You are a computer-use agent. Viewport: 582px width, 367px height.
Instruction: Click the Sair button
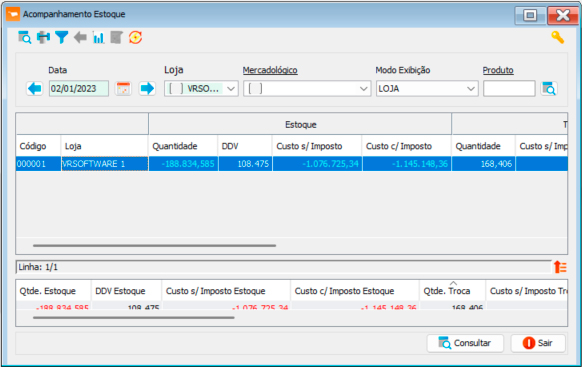(x=538, y=343)
